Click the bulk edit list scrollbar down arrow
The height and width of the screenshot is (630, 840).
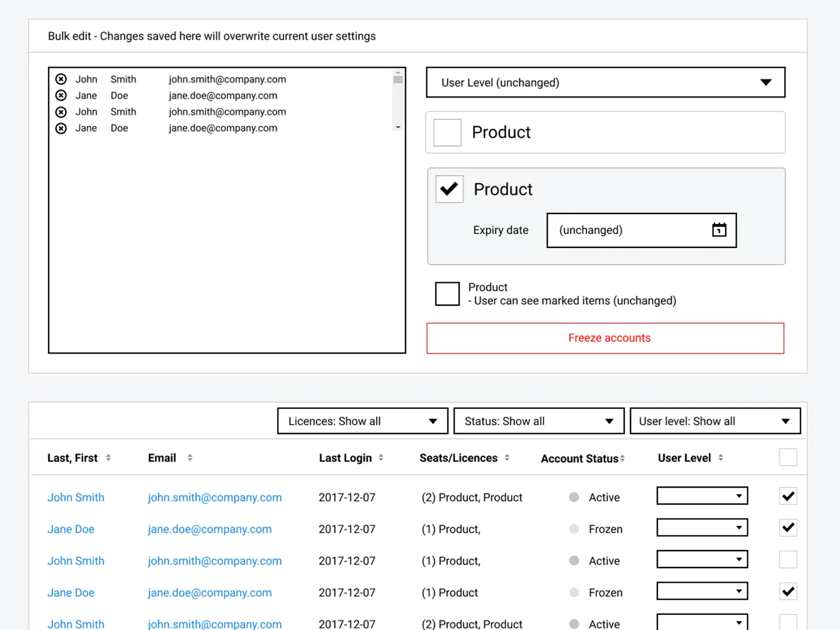398,127
